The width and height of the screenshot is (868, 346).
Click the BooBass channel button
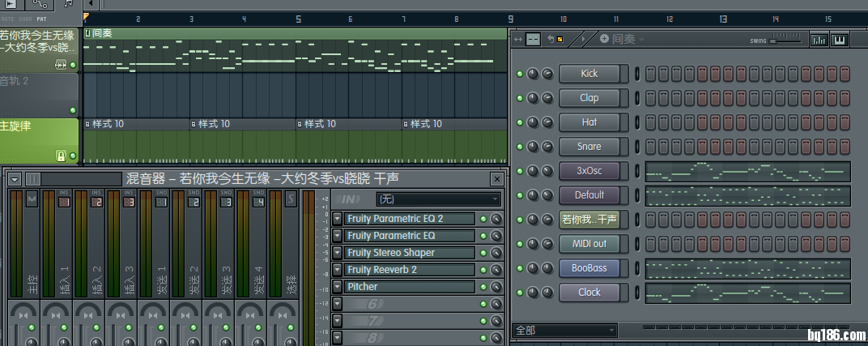[x=589, y=268]
